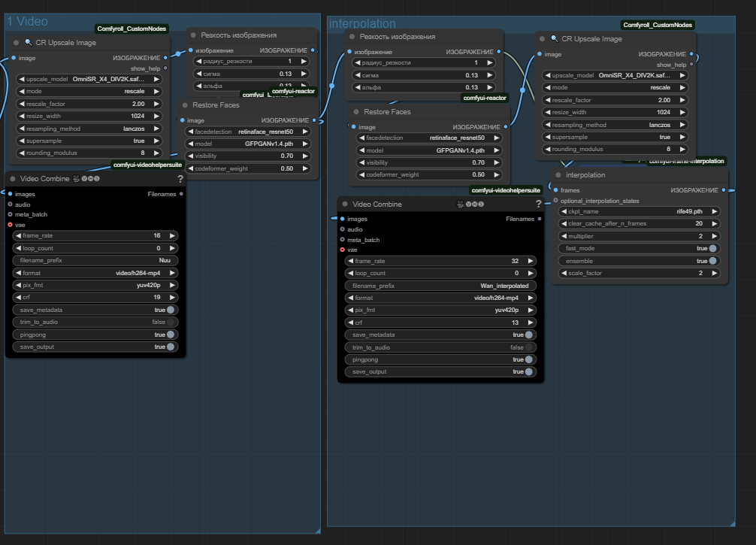Click show_help output port on interpolation CR Upscale Image
756x545 pixels.
click(x=691, y=64)
